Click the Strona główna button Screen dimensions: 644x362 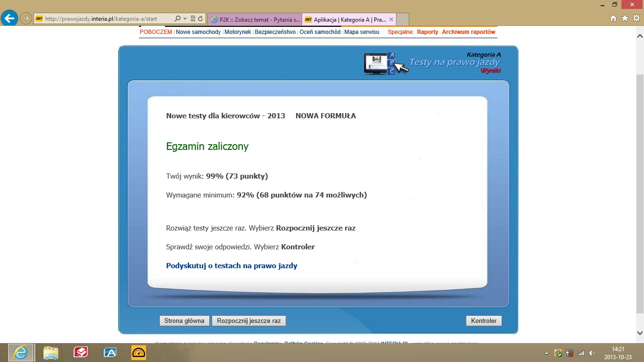[184, 321]
